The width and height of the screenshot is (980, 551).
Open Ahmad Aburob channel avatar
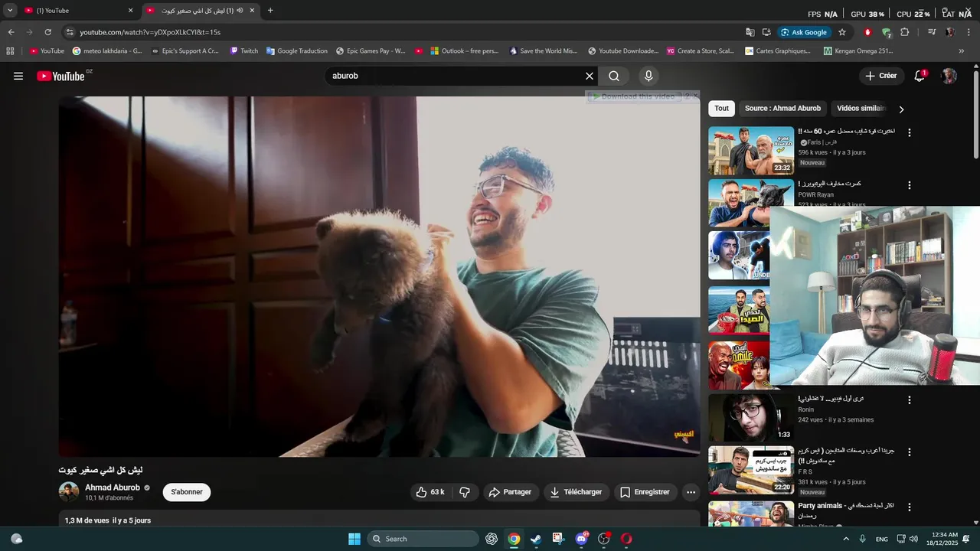69,492
